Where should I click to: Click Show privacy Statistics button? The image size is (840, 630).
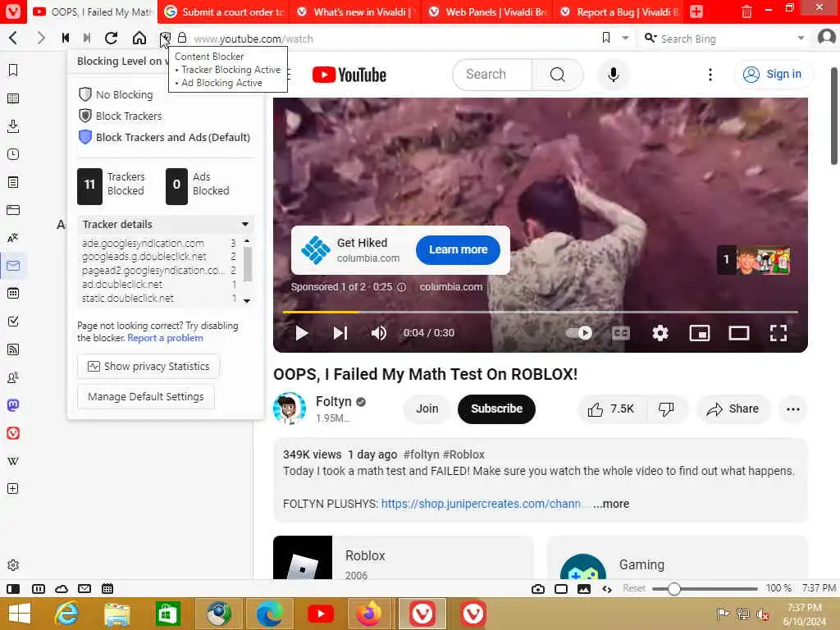click(148, 367)
